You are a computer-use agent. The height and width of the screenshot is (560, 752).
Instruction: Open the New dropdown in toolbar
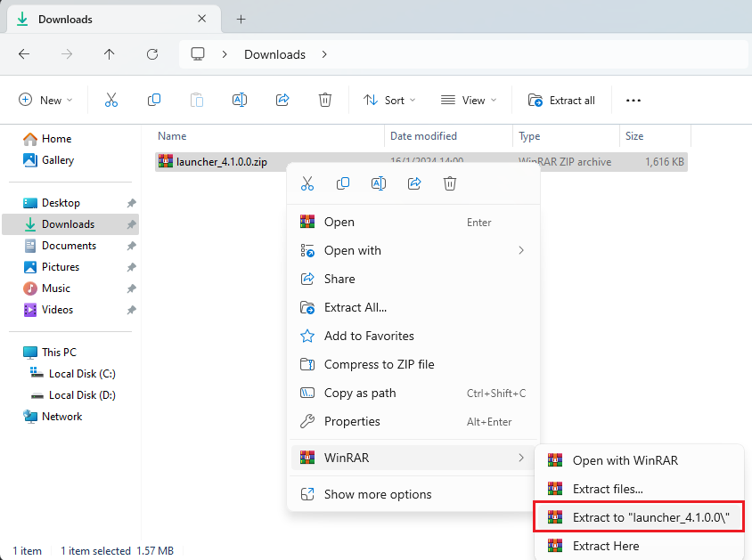tap(46, 101)
